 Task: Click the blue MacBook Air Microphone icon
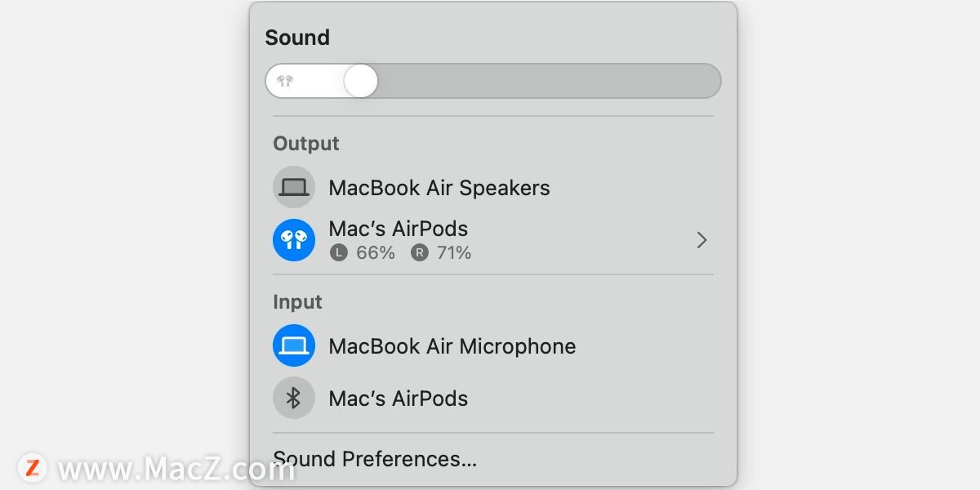click(293, 345)
